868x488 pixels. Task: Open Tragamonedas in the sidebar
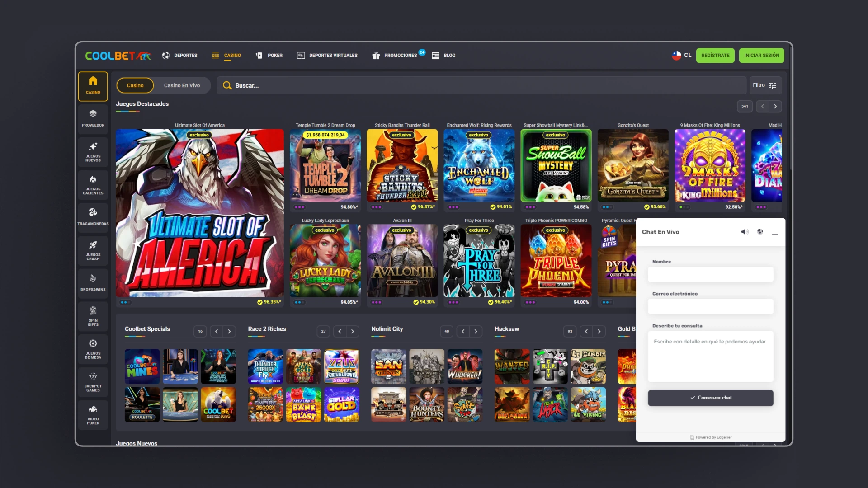pos(93,217)
